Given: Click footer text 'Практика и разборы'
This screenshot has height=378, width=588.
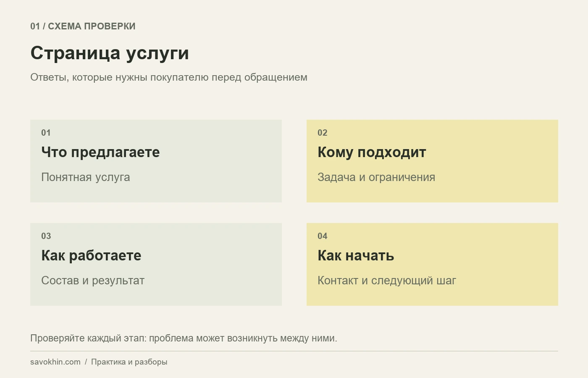Looking at the screenshot, I should [x=129, y=362].
